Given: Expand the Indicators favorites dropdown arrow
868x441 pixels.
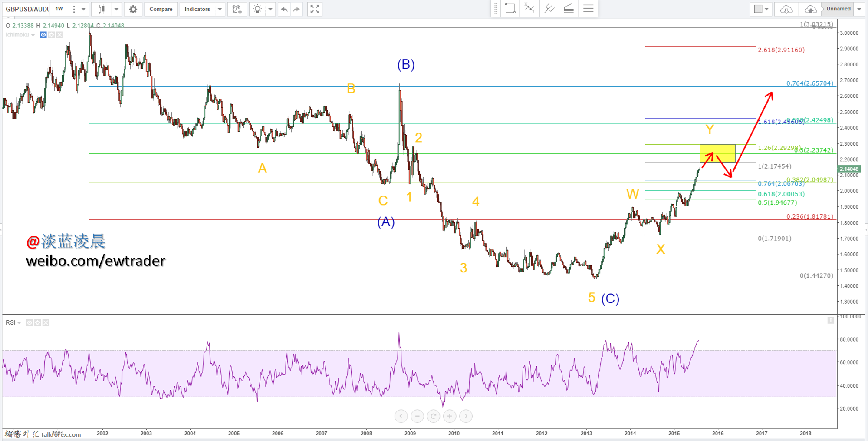Looking at the screenshot, I should (x=220, y=9).
